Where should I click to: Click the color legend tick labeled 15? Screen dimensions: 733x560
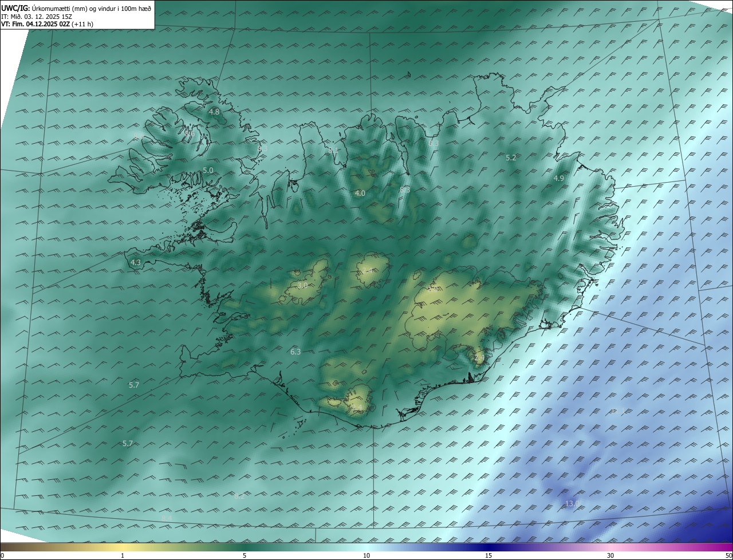click(488, 555)
